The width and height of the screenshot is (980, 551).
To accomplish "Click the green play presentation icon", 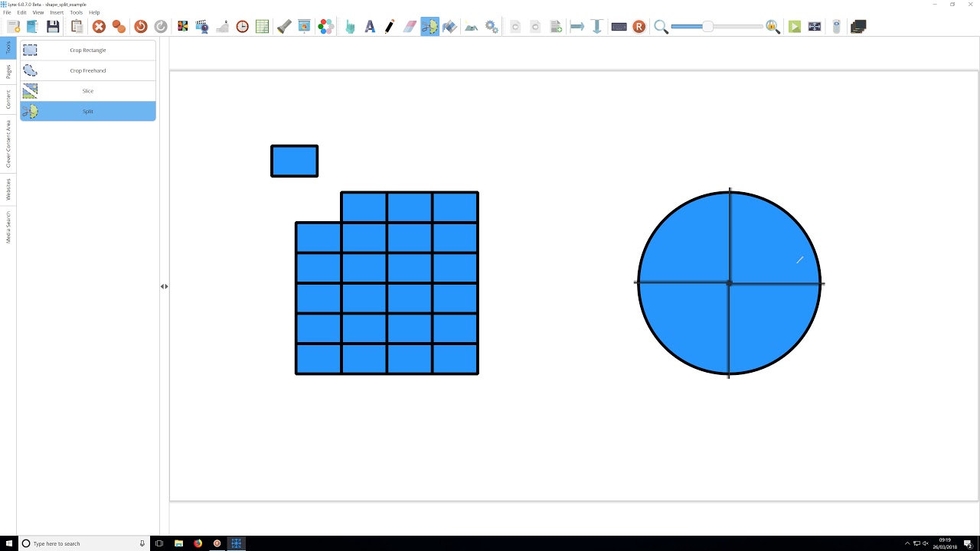I will pos(795,27).
